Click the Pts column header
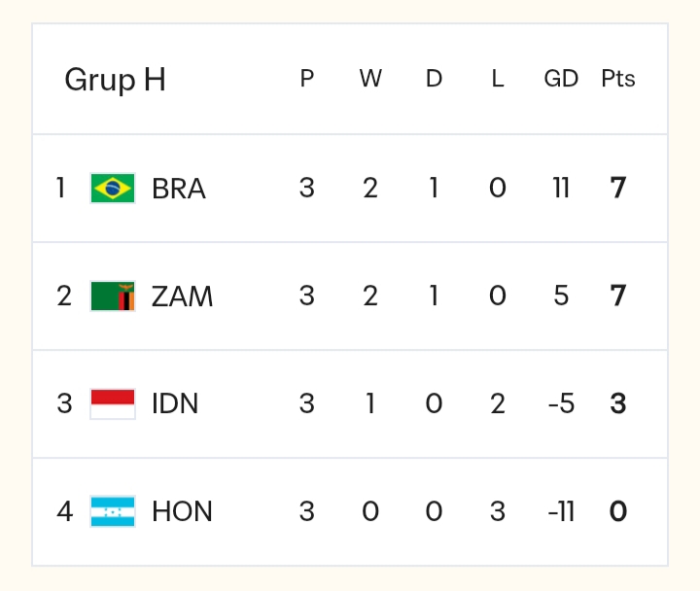Screen dimensions: 700x591 coord(618,80)
